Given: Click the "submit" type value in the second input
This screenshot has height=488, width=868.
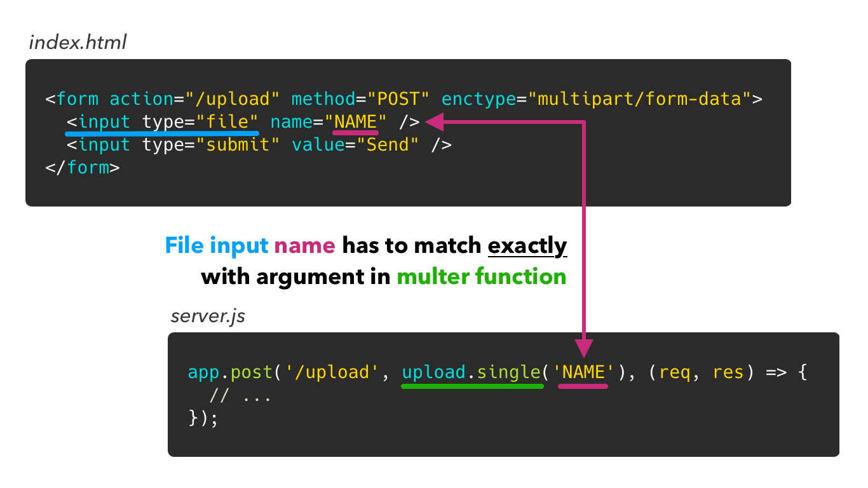Looking at the screenshot, I should click(238, 145).
